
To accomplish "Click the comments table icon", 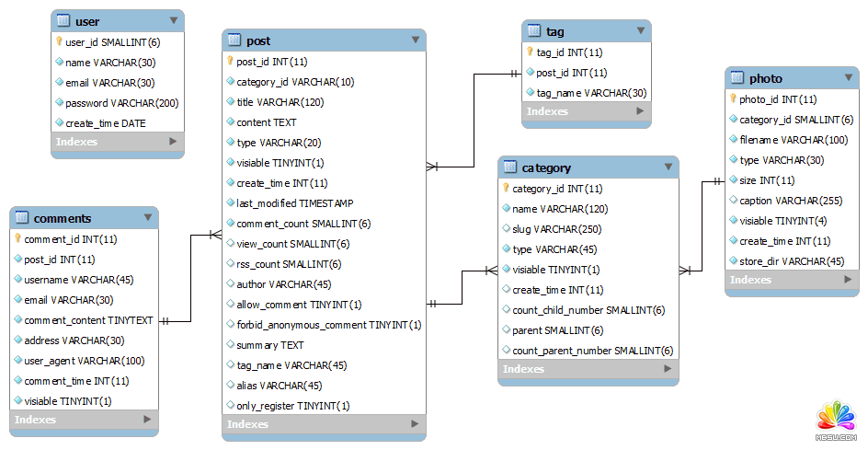I will click(x=23, y=218).
